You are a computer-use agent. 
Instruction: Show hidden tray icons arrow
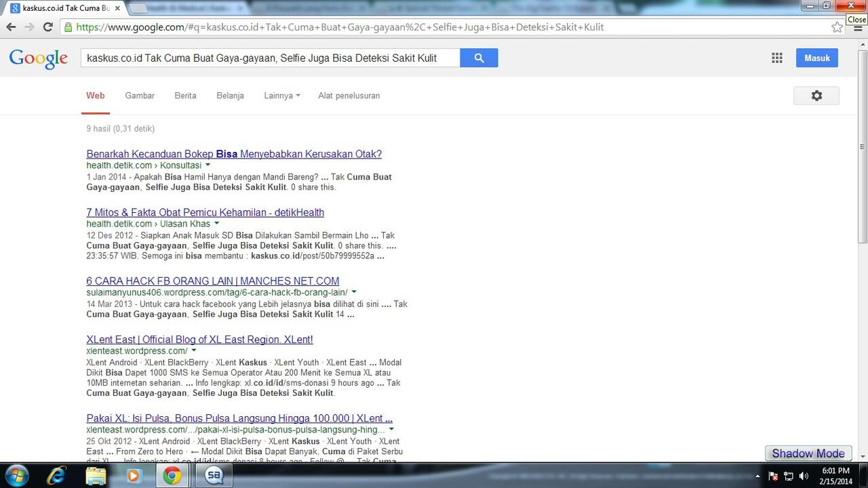[758, 476]
